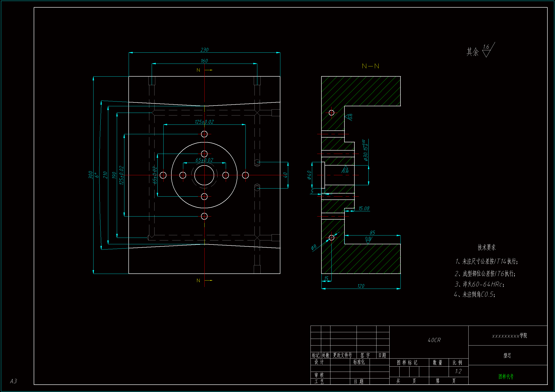Click the 230 overall width dimension text
This screenshot has width=555, height=392.
(x=204, y=50)
